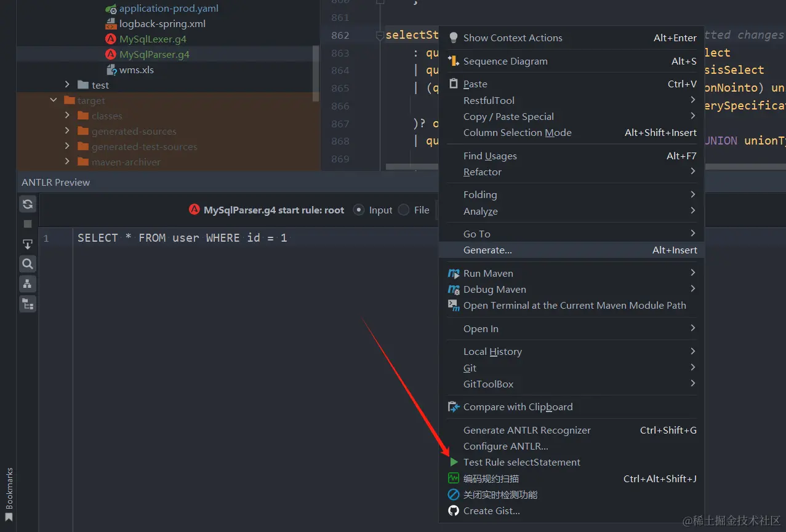Click the folder tree structure icon in ANTLR toolbar
Image resolution: width=786 pixels, height=532 pixels.
click(x=28, y=303)
